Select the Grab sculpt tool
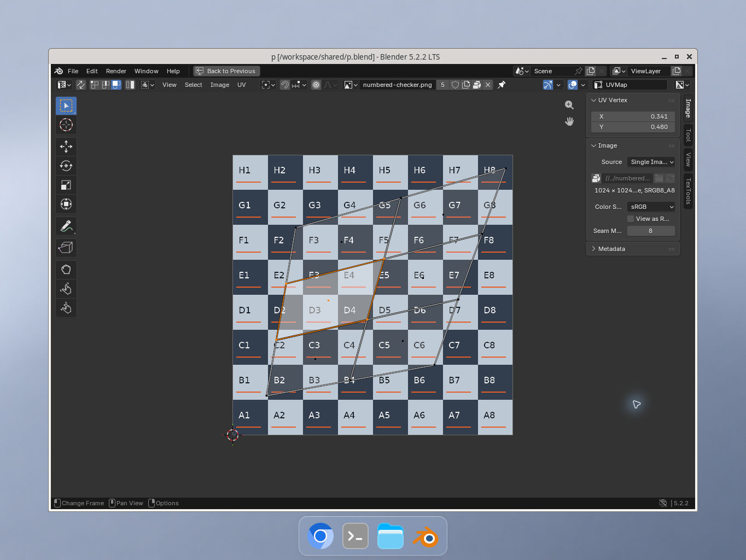 (66, 270)
